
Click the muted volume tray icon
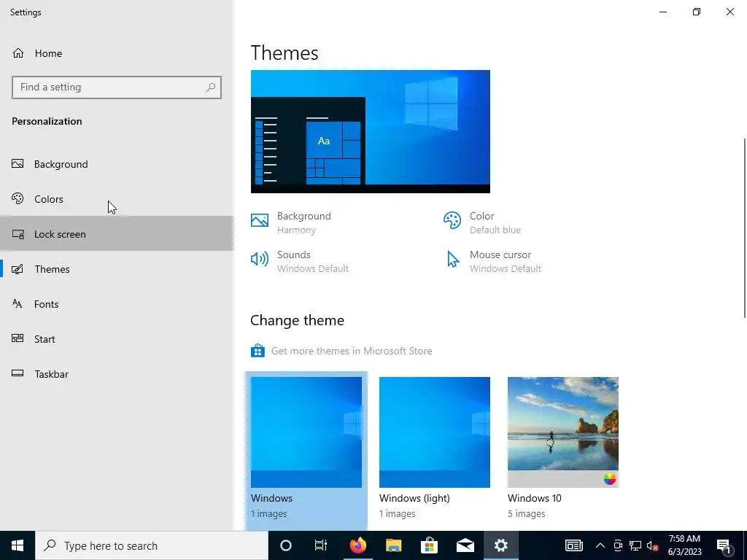tap(653, 545)
